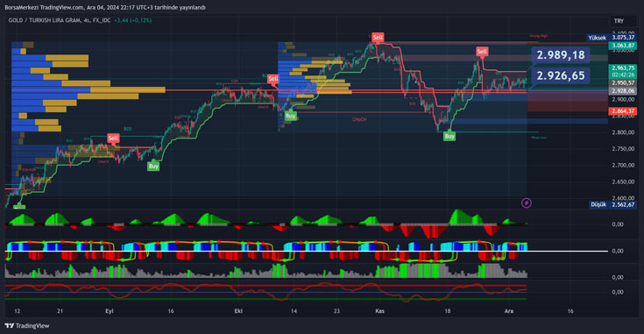Click the Ara date on time axis
This screenshot has height=334, width=644.
tap(509, 311)
